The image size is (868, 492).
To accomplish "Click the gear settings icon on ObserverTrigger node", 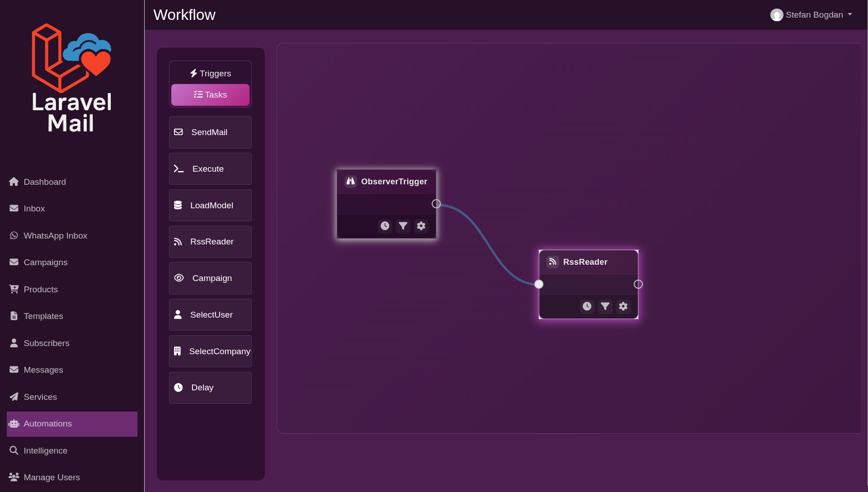I will point(421,226).
